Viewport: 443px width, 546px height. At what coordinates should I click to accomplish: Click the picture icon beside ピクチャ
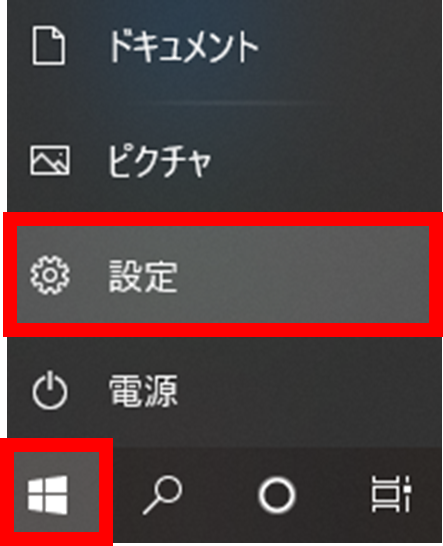pyautogui.click(x=49, y=160)
